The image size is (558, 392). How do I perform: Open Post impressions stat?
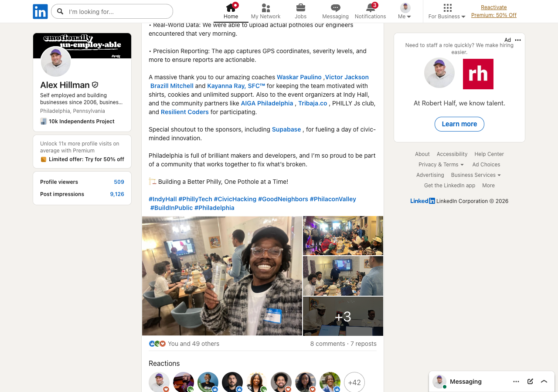tap(82, 194)
